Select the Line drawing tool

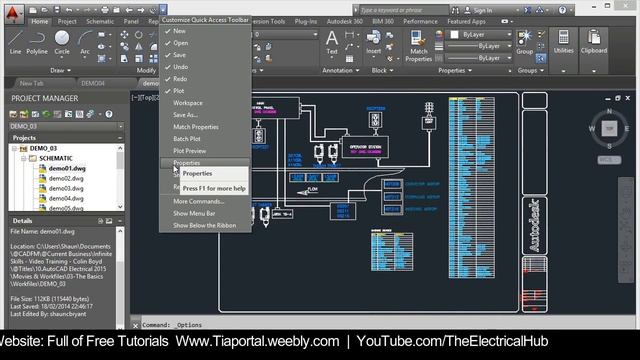15,42
